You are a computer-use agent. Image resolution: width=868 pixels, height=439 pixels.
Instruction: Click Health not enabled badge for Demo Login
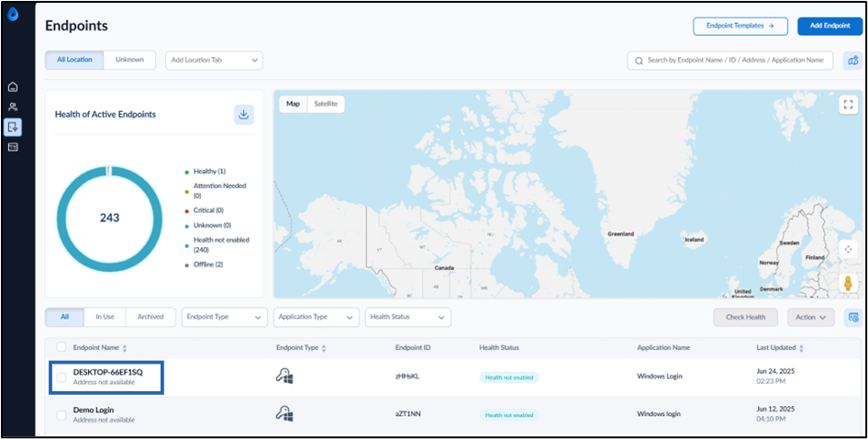(x=508, y=415)
